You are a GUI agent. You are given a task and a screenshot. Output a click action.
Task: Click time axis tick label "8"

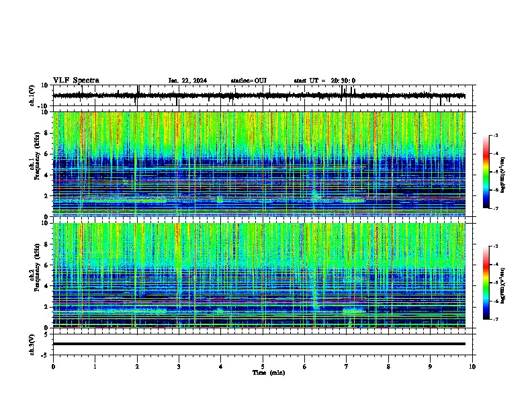[388, 367]
